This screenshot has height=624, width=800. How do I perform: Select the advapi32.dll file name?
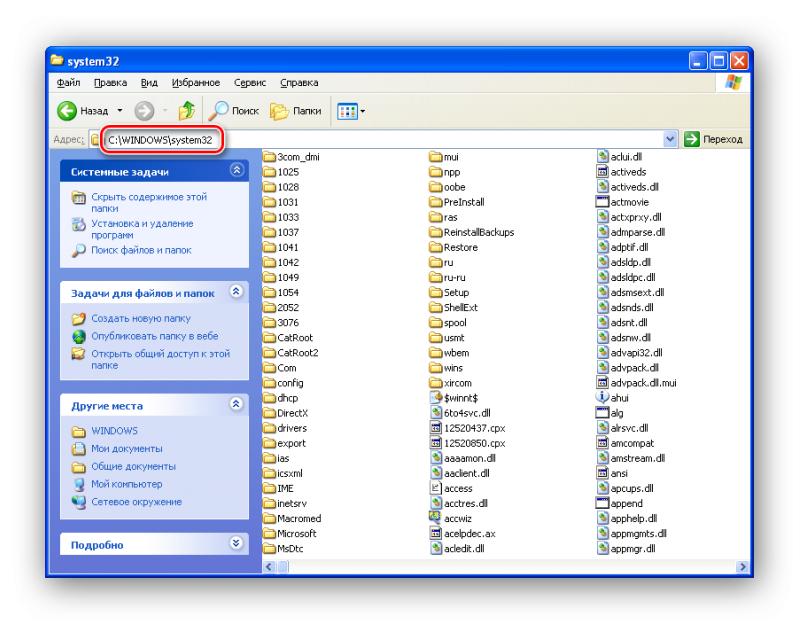click(x=636, y=353)
